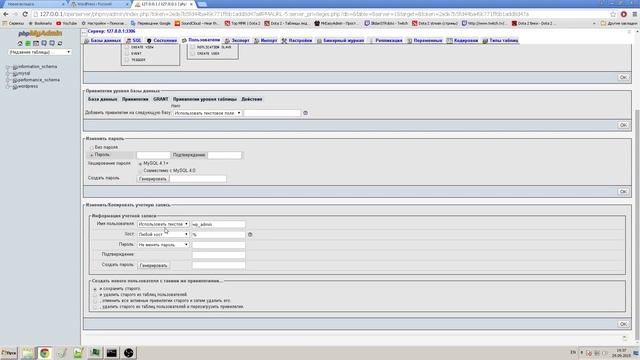The width and height of the screenshot is (640, 360).
Task: Open the 'Состояние' tab
Action: pos(162,41)
